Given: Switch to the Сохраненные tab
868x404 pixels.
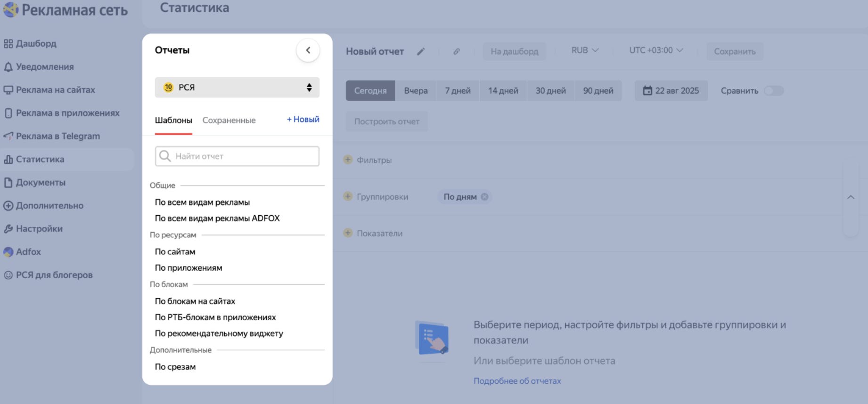Looking at the screenshot, I should click(x=229, y=120).
